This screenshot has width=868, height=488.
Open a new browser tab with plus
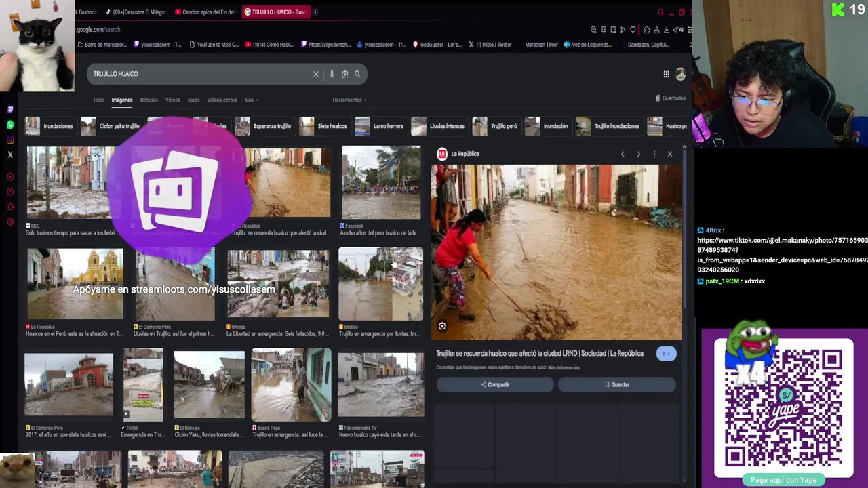315,12
